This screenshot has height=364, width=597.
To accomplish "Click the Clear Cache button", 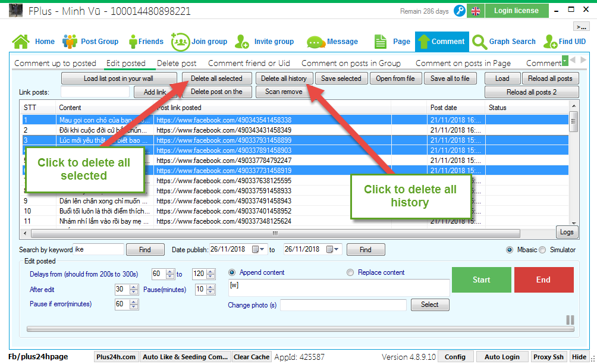I will [252, 357].
